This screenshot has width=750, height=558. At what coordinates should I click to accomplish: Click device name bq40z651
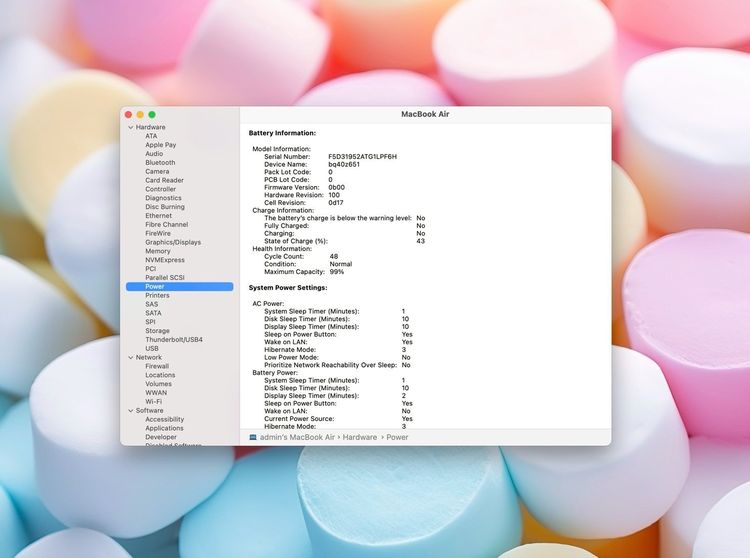point(344,164)
